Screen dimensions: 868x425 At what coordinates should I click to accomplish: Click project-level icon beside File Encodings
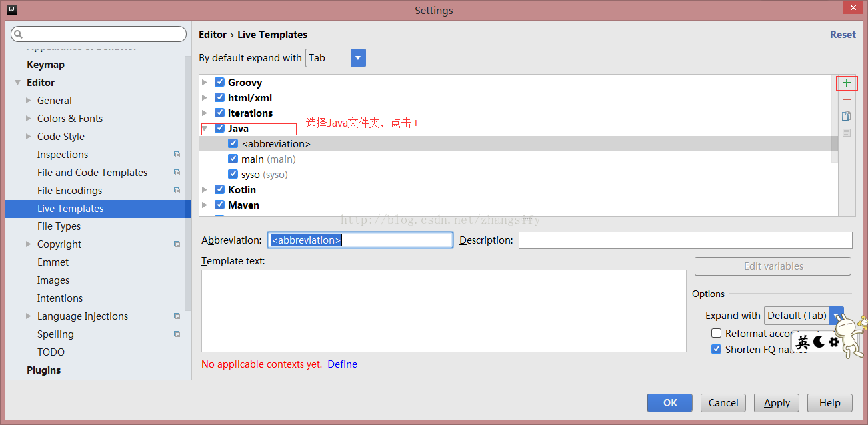(x=177, y=191)
